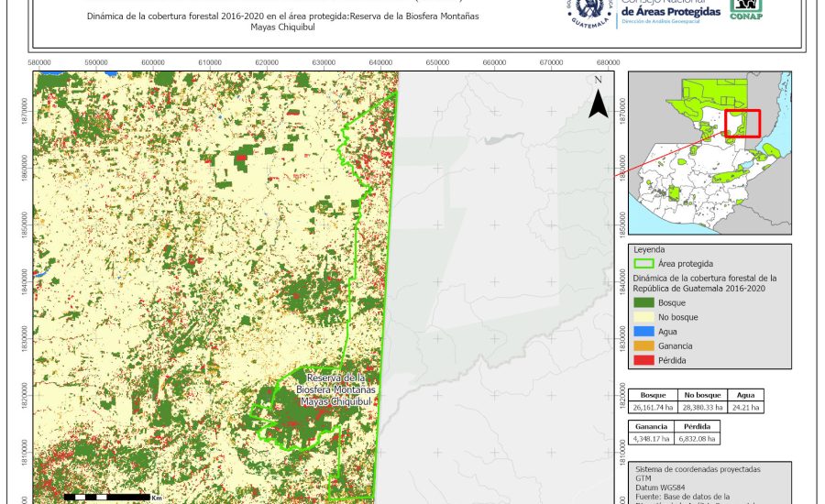This screenshot has width=825, height=504.
Task: Click the Ganancia value 4,348.17 ha cell
Action: (x=651, y=439)
